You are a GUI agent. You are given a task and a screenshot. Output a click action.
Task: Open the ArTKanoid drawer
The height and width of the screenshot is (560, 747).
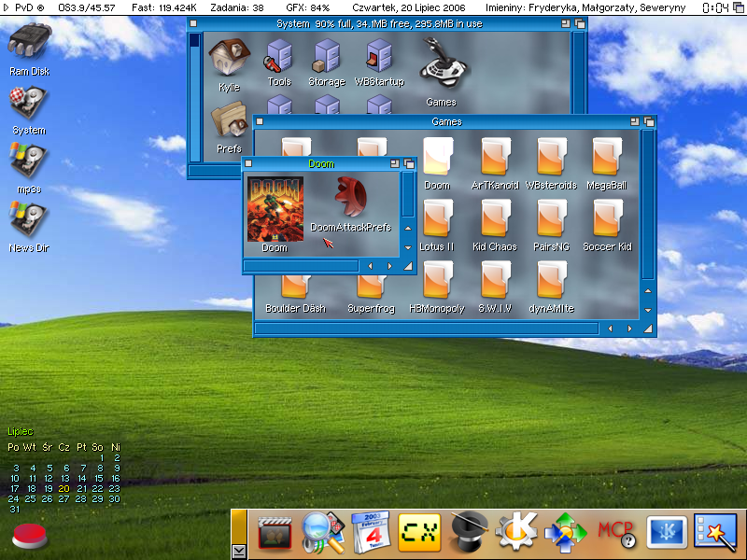coord(496,157)
